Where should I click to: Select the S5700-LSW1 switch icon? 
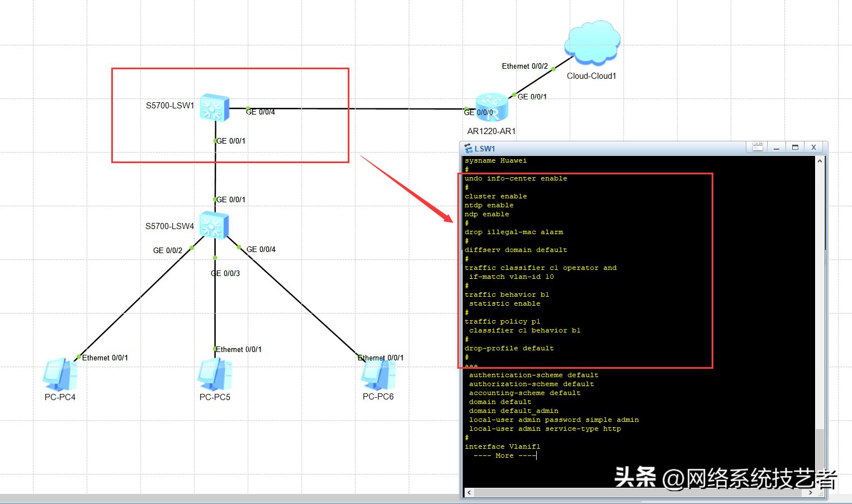(215, 107)
